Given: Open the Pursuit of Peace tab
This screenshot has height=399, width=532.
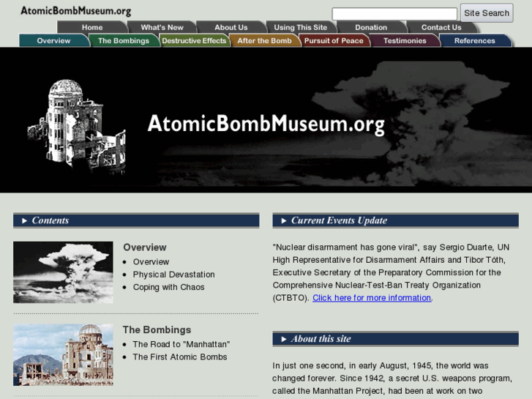Looking at the screenshot, I should (x=334, y=40).
